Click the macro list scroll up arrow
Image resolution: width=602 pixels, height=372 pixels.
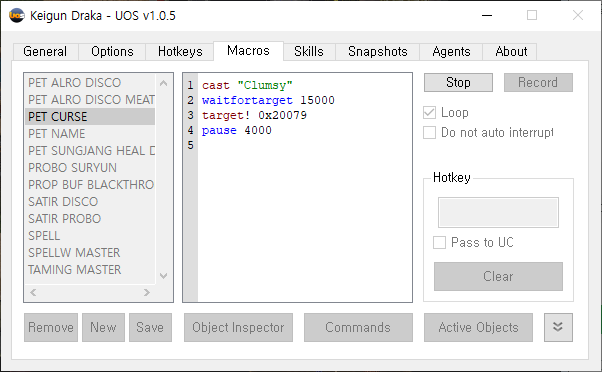point(163,83)
